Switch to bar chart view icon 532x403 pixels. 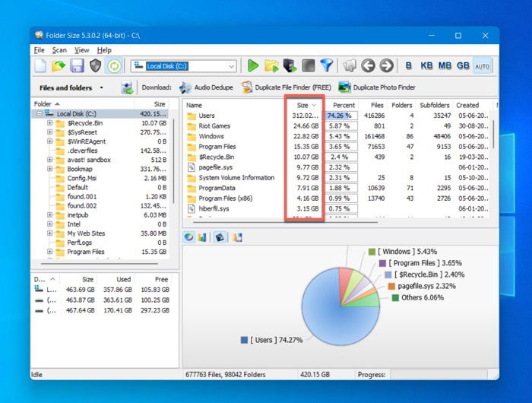point(202,237)
